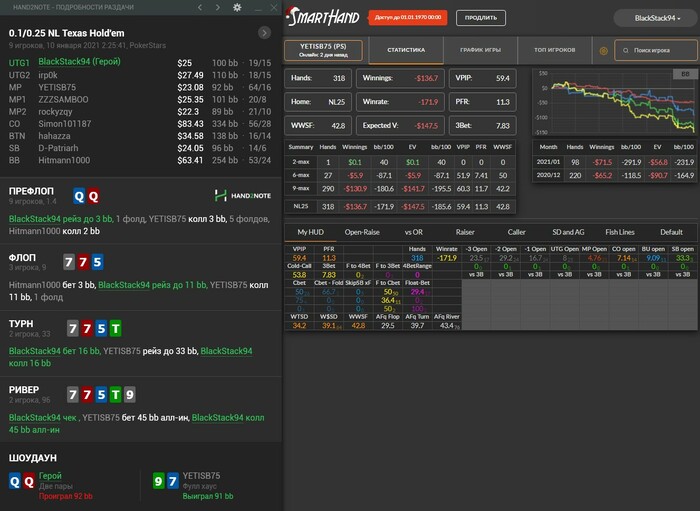Click player ZZZSAMBOO row
This screenshot has width=700, height=511.
click(140, 100)
